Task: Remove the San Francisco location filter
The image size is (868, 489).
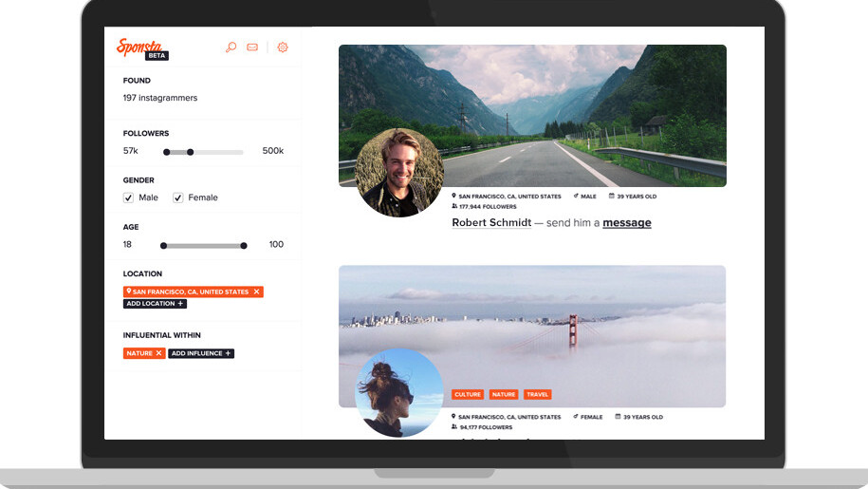Action: click(x=256, y=292)
